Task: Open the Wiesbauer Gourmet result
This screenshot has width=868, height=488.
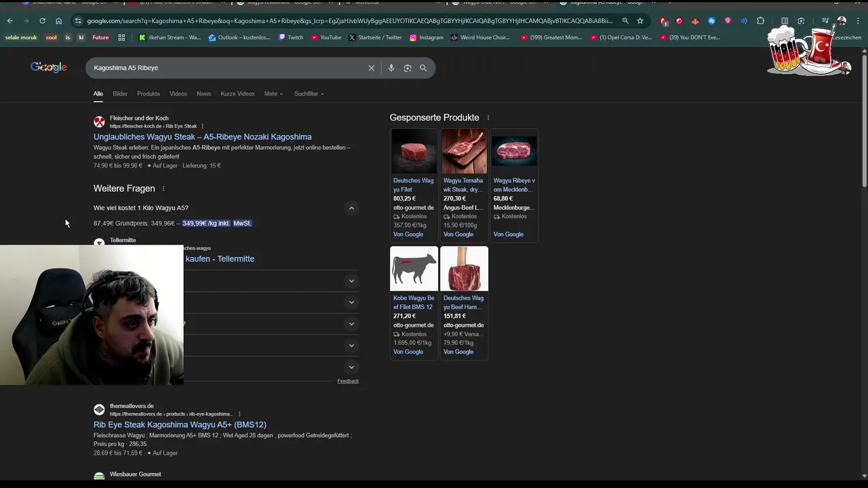Action: tap(136, 474)
